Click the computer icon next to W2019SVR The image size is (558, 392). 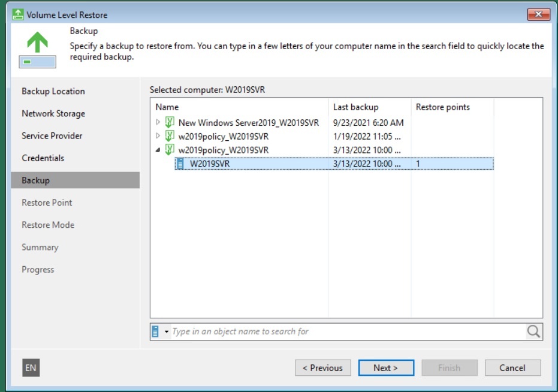click(180, 164)
